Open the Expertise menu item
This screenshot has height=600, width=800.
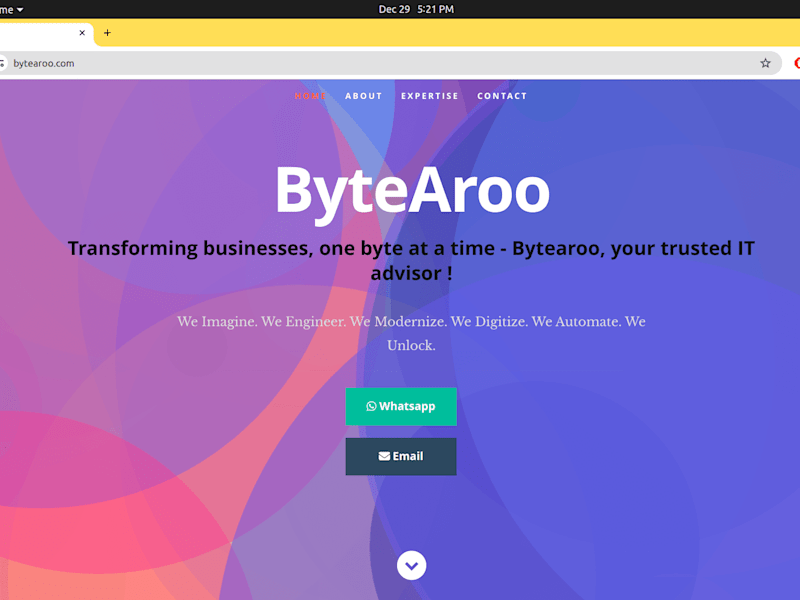[x=430, y=96]
